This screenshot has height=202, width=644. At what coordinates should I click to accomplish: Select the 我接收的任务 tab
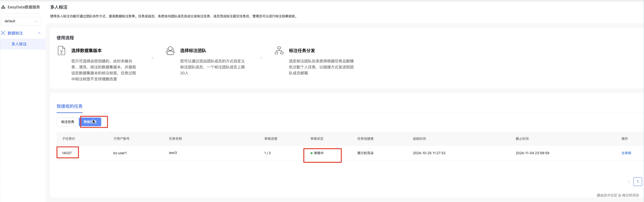coord(70,106)
